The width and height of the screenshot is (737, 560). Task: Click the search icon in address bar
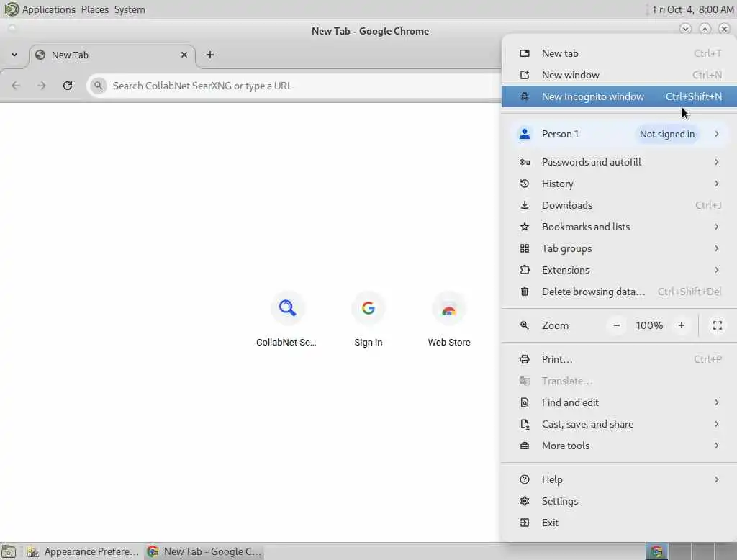[98, 86]
